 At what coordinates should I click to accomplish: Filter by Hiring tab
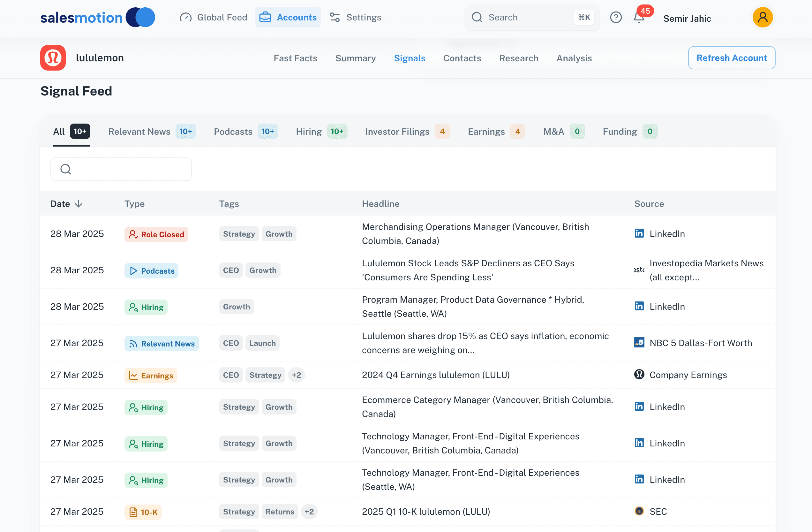pos(321,132)
